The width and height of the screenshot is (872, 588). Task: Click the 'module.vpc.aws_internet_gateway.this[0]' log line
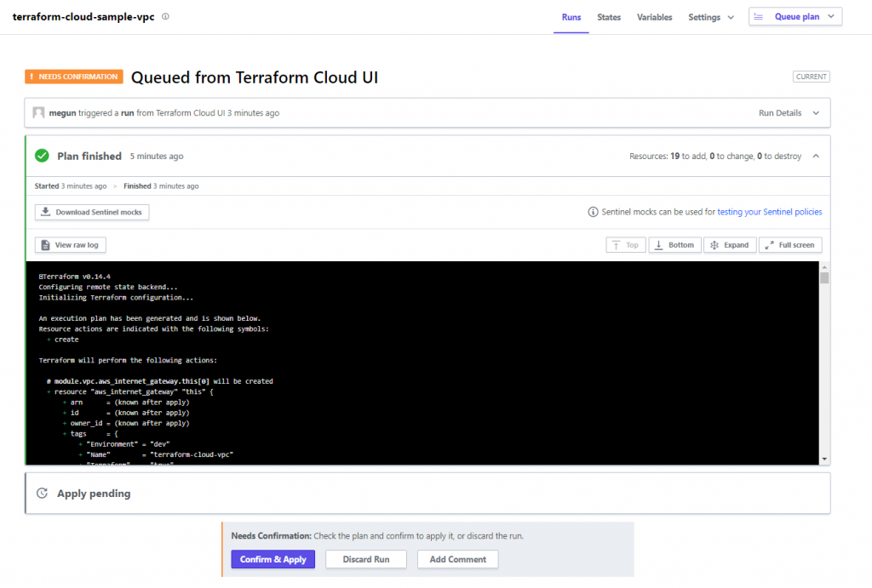(x=160, y=381)
